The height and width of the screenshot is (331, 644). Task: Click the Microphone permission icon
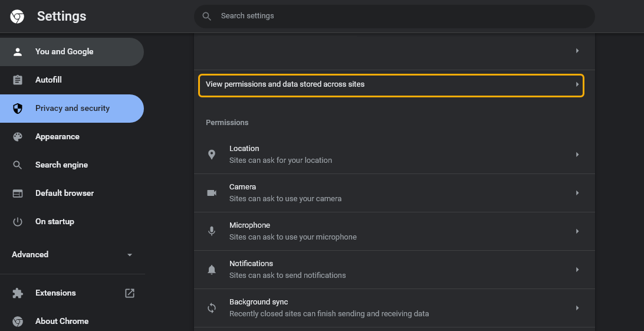pos(212,231)
